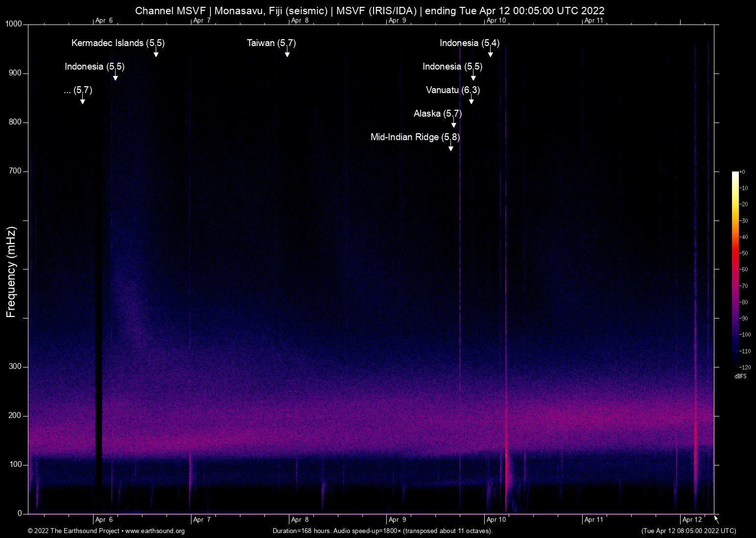756x538 pixels.
Task: Click the arrow beneath the '... (5.7)' label
Action: click(x=82, y=100)
